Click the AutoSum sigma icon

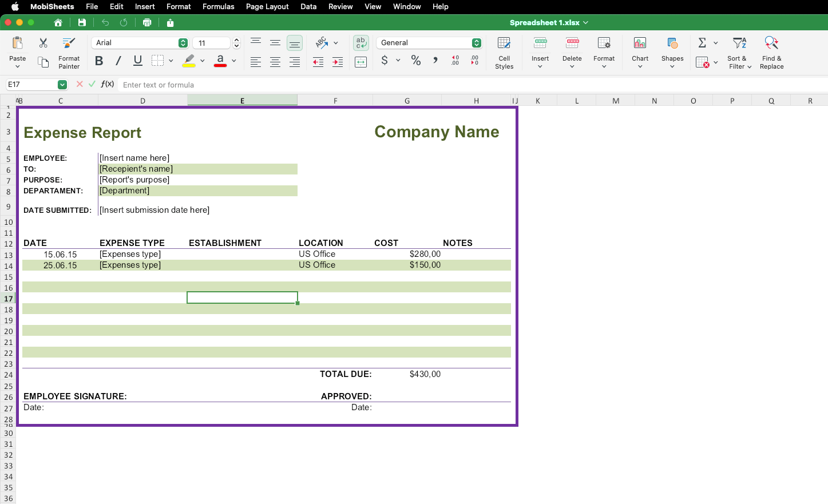[702, 42]
